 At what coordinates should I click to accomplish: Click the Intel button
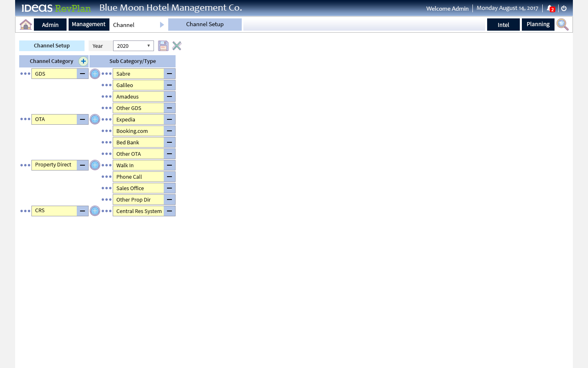[x=503, y=25]
